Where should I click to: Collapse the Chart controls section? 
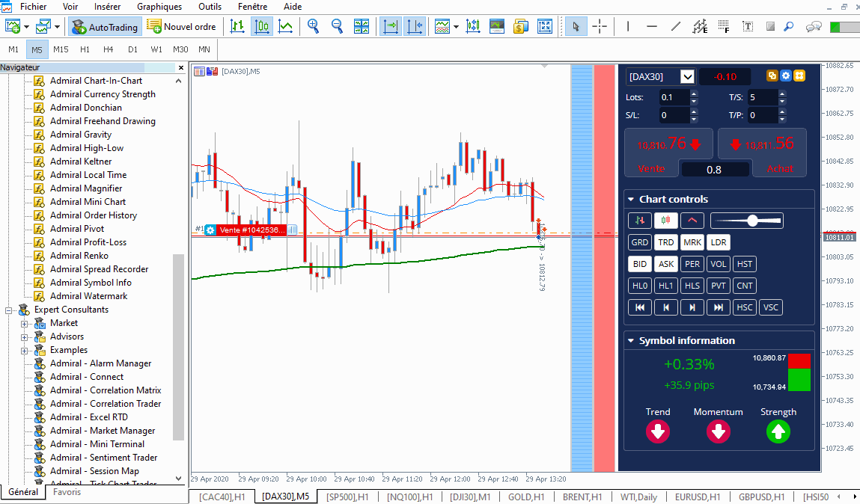pos(631,200)
